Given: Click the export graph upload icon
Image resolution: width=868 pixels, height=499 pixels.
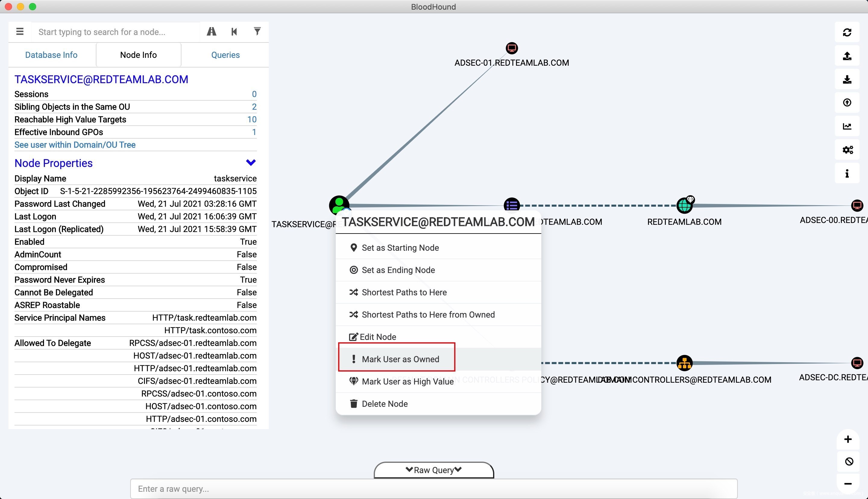Looking at the screenshot, I should click(847, 56).
